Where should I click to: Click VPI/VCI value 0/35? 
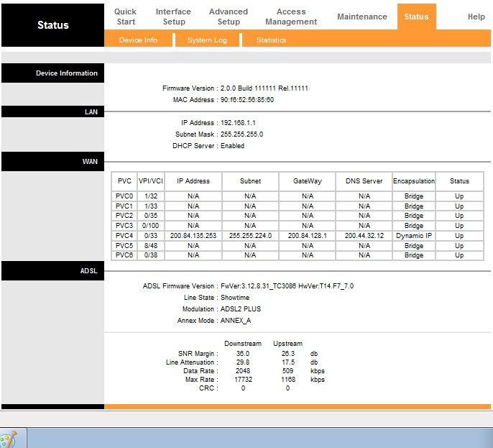pos(151,216)
